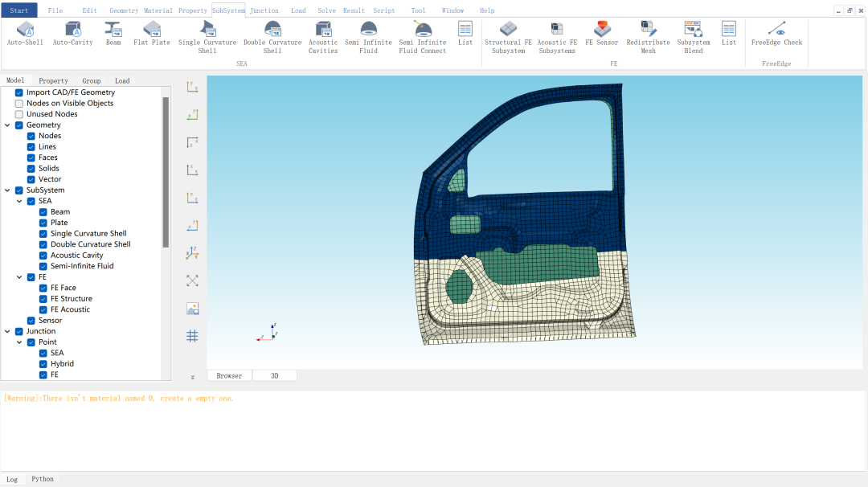Select the Hybrid junction tree item
Screen dimensions: 868x487
(62, 363)
